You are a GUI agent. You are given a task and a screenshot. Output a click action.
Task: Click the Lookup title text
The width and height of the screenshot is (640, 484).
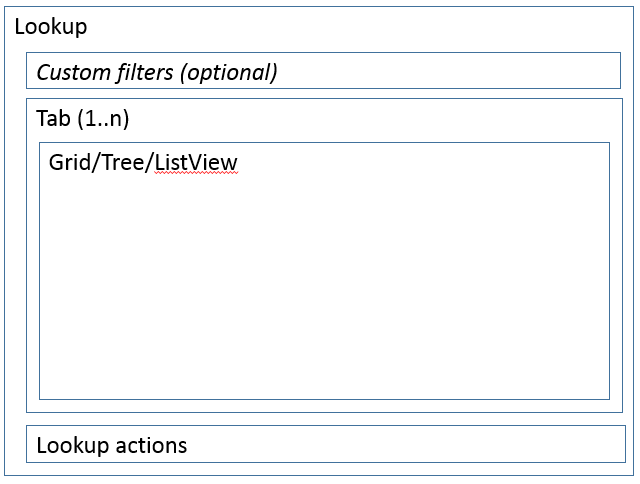coord(51,27)
